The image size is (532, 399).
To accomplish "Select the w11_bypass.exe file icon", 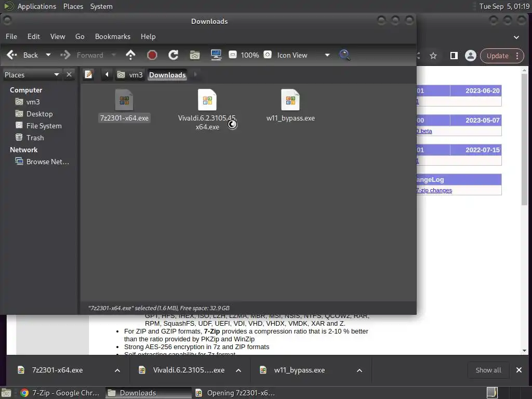I will (x=290, y=100).
